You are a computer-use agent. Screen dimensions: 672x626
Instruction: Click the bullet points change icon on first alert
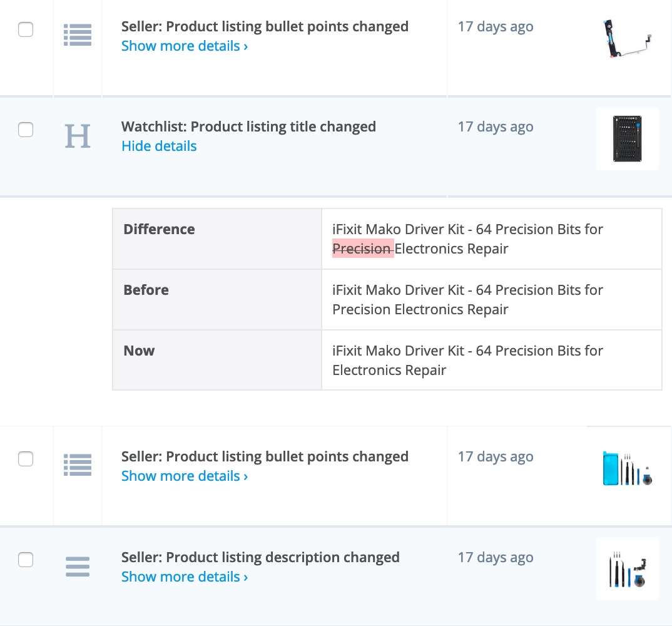click(x=78, y=35)
